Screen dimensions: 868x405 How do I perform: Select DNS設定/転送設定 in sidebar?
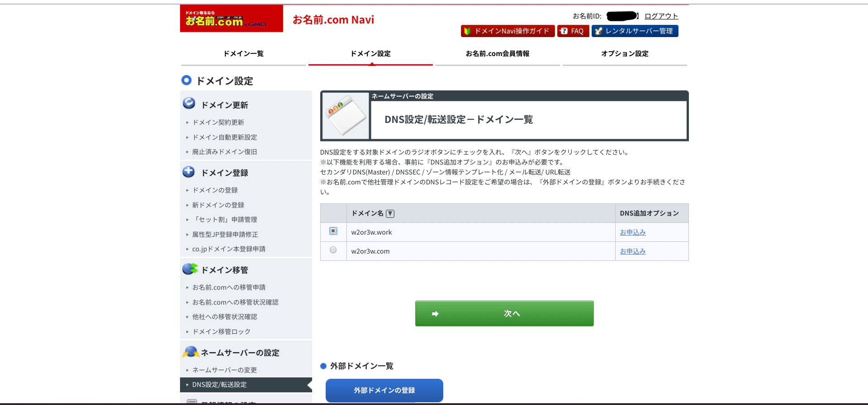(x=246, y=385)
